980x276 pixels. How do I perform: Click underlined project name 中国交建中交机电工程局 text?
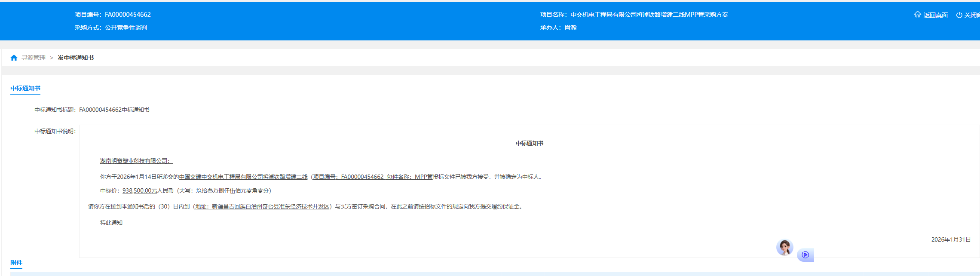click(x=243, y=177)
